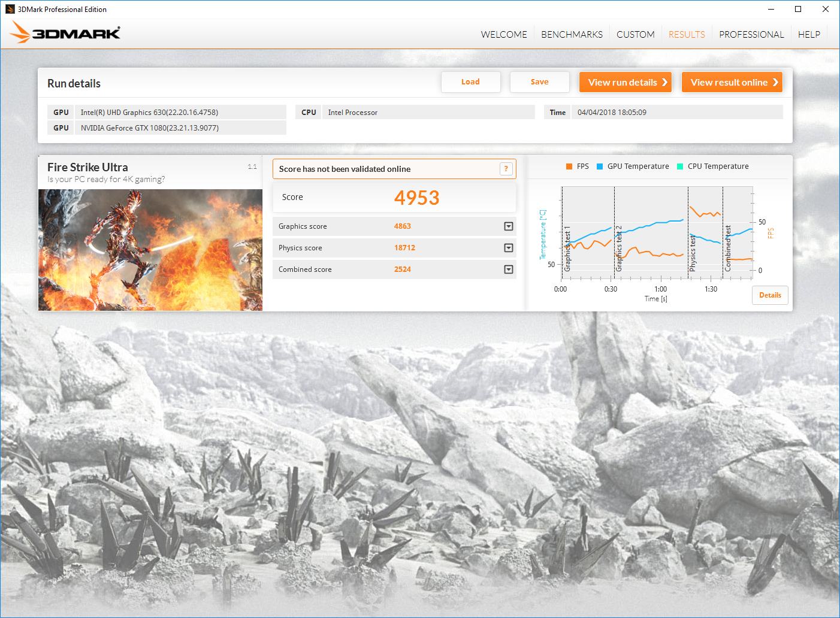Minimize the 3DMark window
Viewport: 840px width, 618px height.
pos(771,9)
